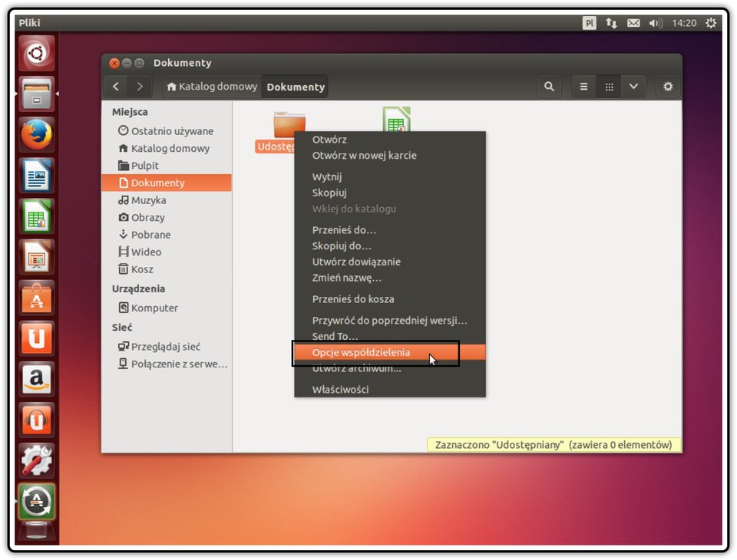
Task: Open the system power gear menu
Action: (x=711, y=22)
